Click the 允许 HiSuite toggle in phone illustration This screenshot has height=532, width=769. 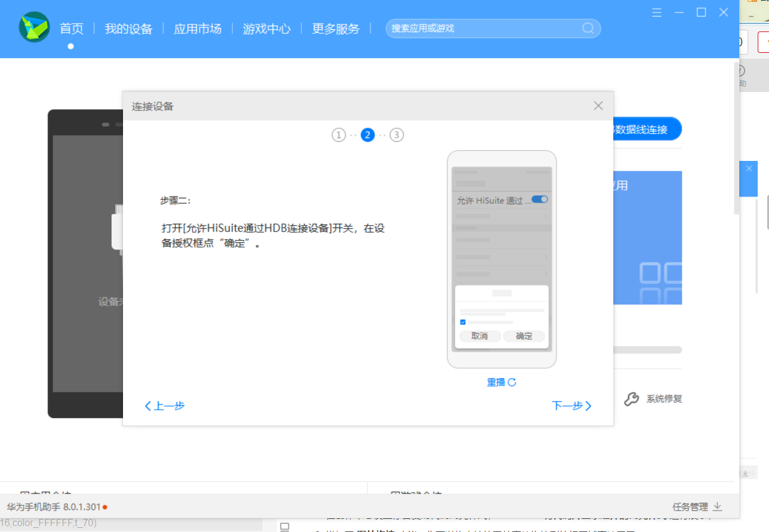coord(540,199)
